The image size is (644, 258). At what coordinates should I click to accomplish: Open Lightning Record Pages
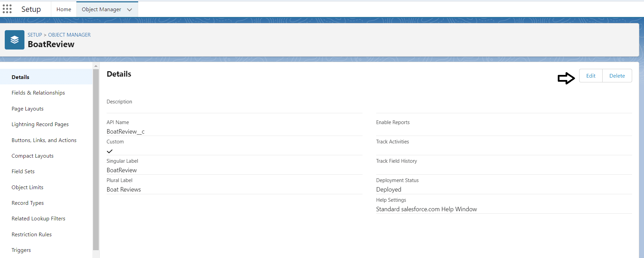tap(40, 124)
